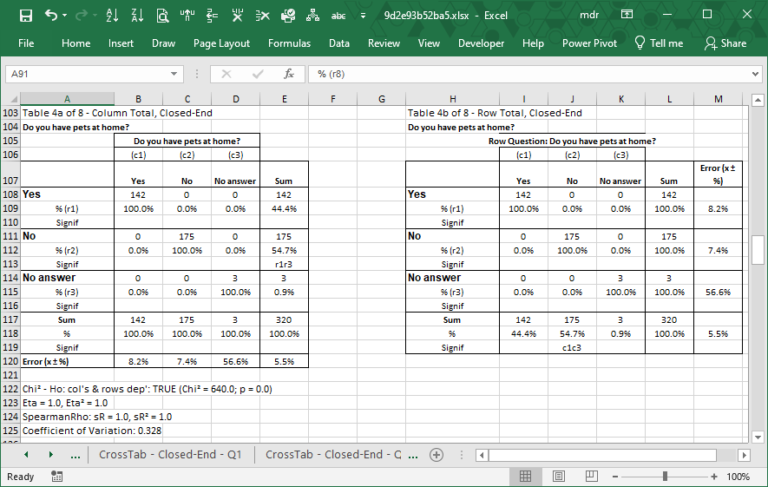Click the Tell me lightbulb

[640, 43]
